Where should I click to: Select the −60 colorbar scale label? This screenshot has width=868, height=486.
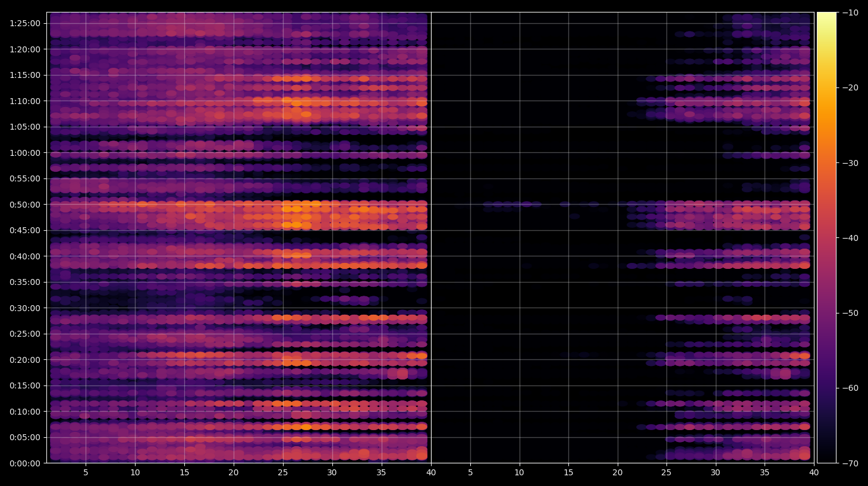point(851,388)
